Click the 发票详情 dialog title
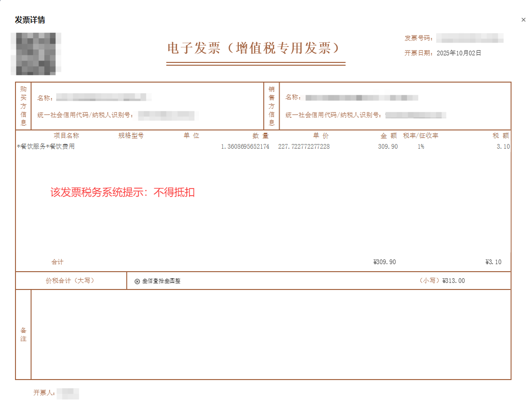The image size is (532, 411). 30,20
